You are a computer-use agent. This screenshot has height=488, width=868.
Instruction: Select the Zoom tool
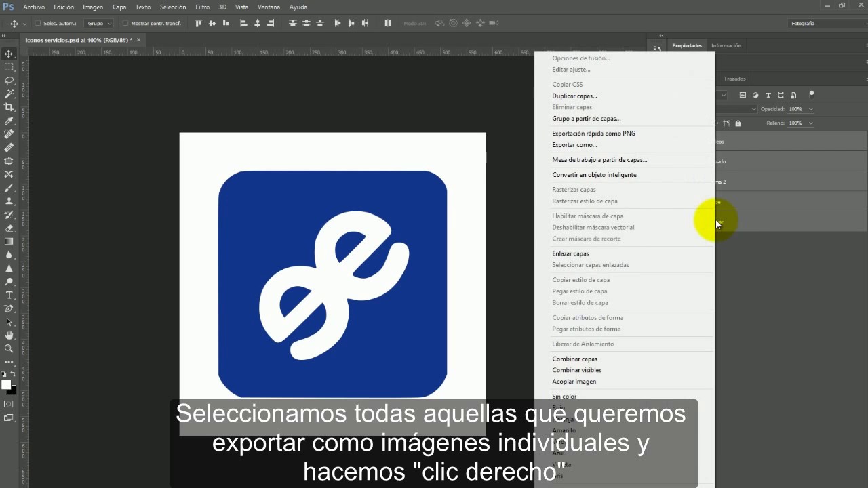click(x=9, y=348)
